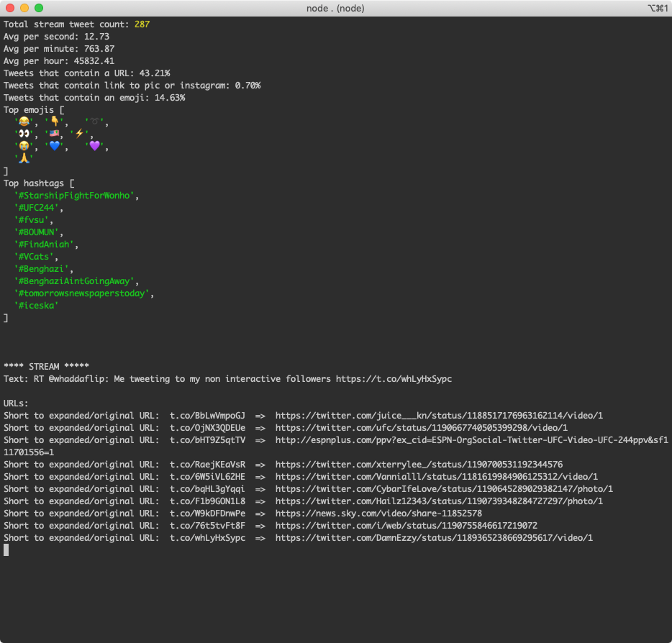Image resolution: width=672 pixels, height=643 pixels.
Task: Open the xterrylee_ status URL
Action: pyautogui.click(x=419, y=465)
